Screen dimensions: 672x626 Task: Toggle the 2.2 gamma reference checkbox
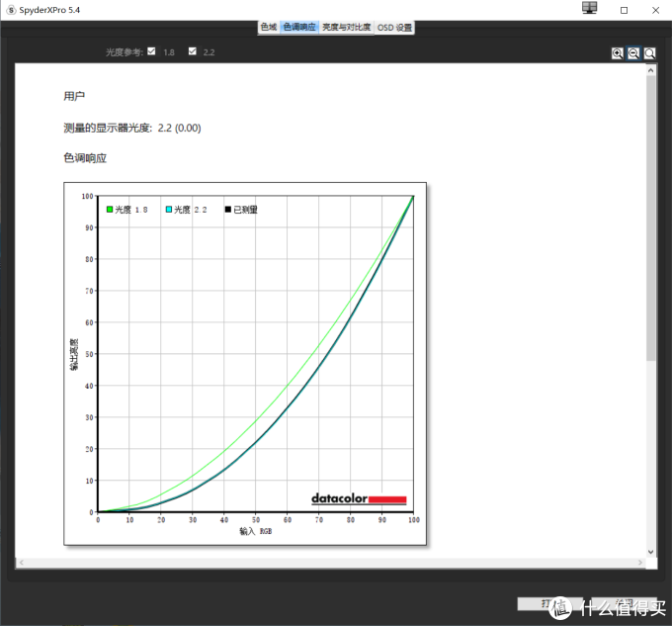coord(193,51)
